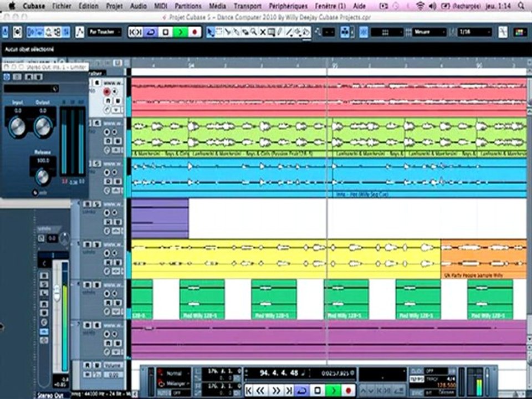Open the Fichier menu

pyautogui.click(x=62, y=6)
